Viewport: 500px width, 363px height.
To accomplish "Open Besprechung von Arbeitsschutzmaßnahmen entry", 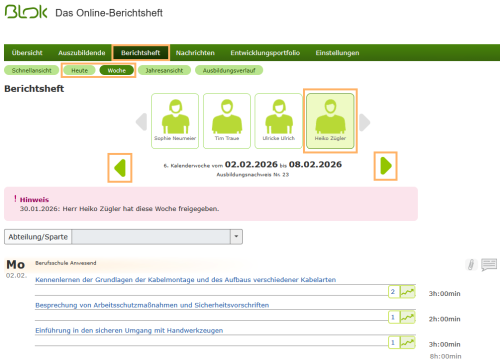I will (152, 305).
